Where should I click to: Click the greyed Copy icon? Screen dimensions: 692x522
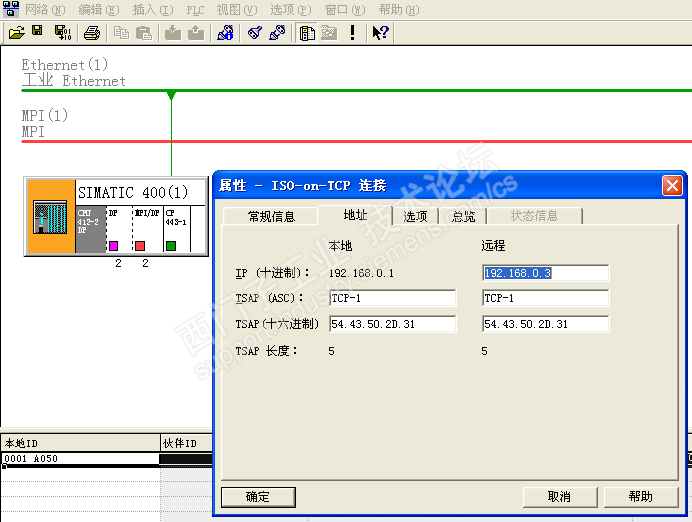click(x=121, y=33)
